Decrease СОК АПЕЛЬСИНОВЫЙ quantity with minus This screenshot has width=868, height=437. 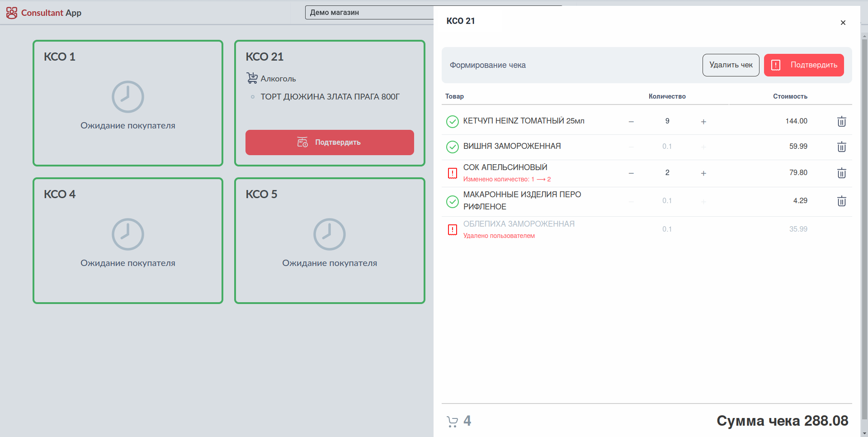coord(631,173)
